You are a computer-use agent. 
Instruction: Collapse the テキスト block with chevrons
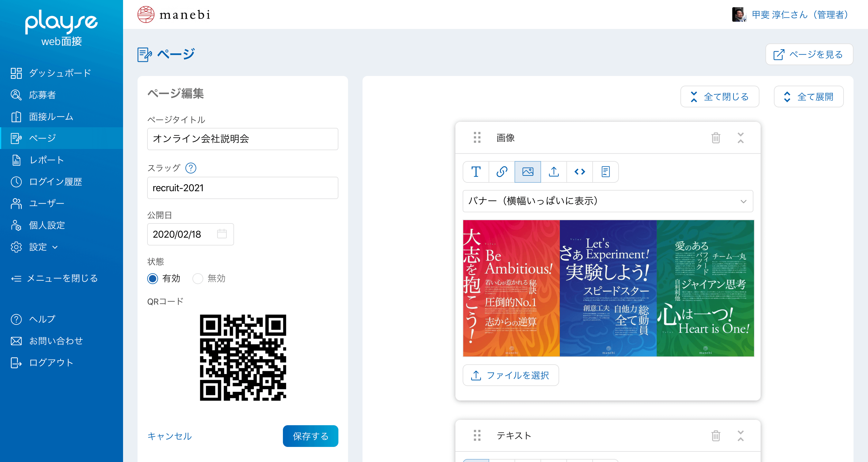click(x=741, y=436)
